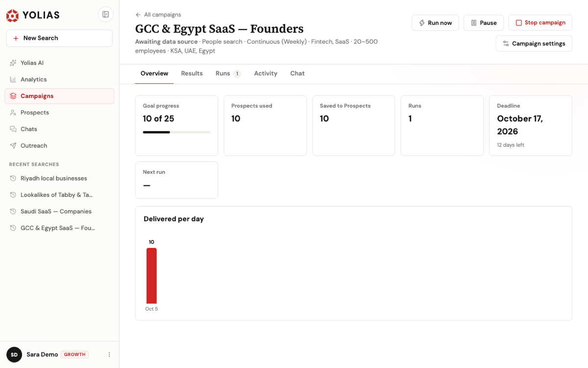This screenshot has height=368, width=588.
Task: Click the Run now button
Action: [x=435, y=23]
